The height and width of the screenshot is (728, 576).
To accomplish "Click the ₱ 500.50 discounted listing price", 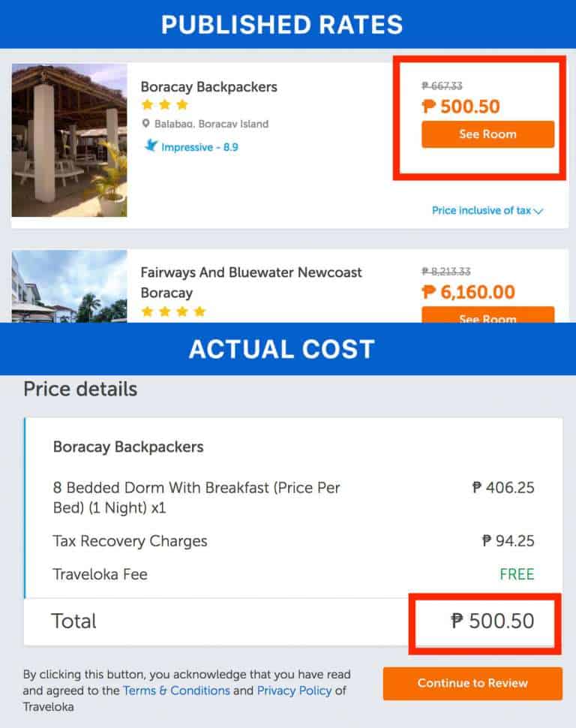I will [x=460, y=107].
